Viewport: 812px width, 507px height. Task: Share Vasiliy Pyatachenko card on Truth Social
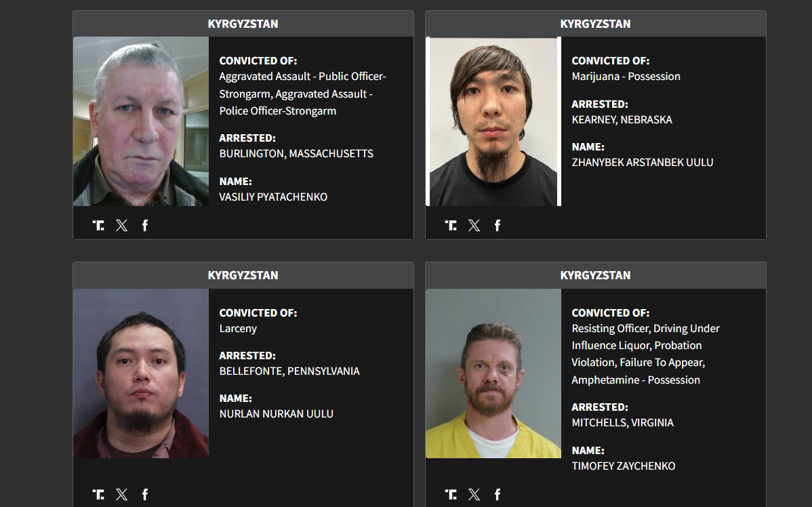point(98,225)
